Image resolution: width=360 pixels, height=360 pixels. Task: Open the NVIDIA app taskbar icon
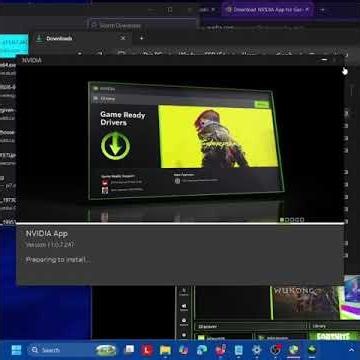point(312,350)
